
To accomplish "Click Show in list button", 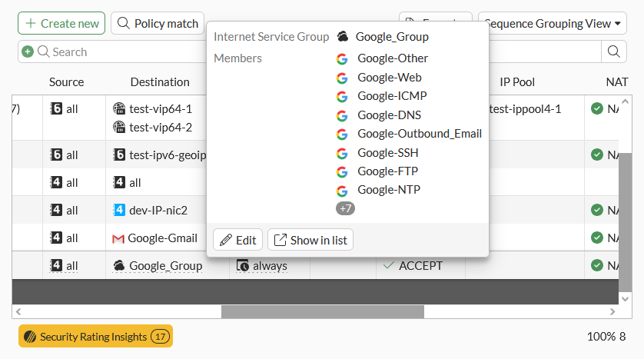I will tap(310, 240).
